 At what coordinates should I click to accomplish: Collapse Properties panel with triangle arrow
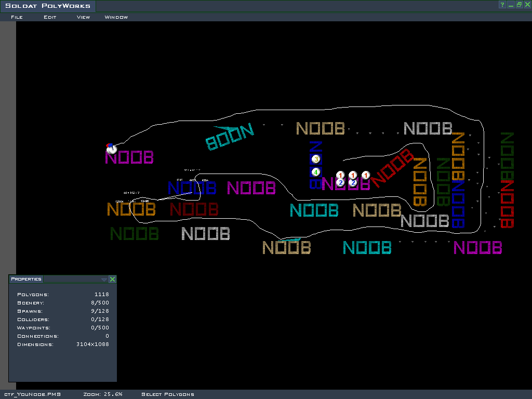coord(104,280)
